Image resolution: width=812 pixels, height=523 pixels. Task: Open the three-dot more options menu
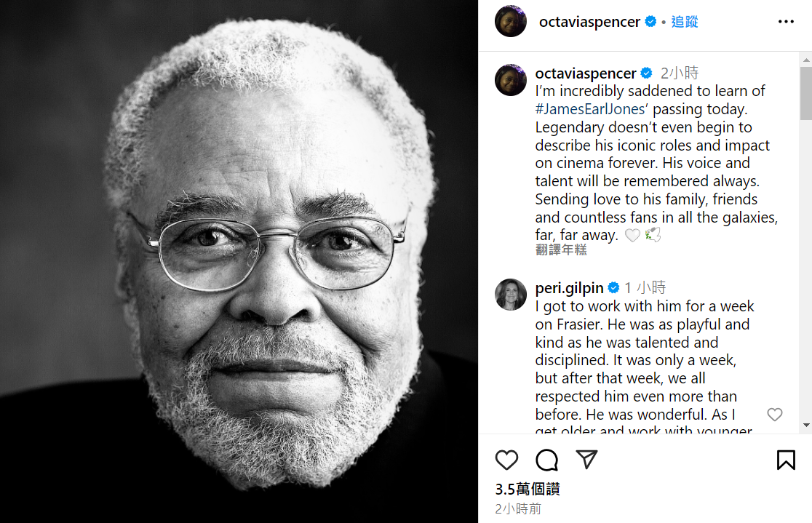786,22
